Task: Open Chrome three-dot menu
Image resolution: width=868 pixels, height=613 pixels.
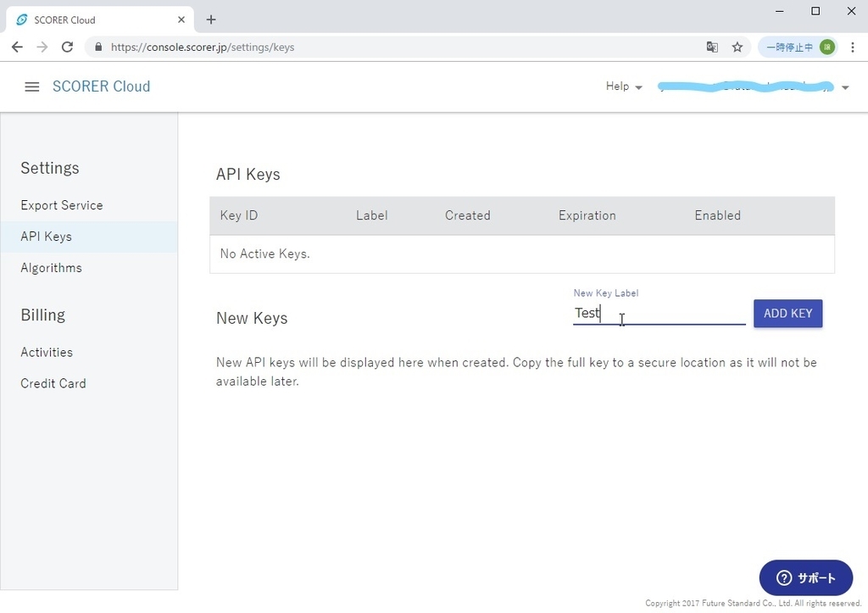Action: [x=853, y=47]
